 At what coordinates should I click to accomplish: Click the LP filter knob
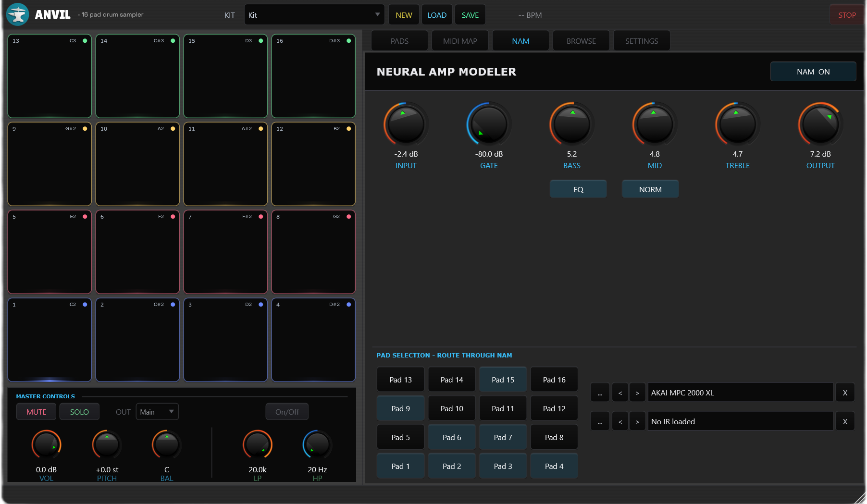coord(258,444)
